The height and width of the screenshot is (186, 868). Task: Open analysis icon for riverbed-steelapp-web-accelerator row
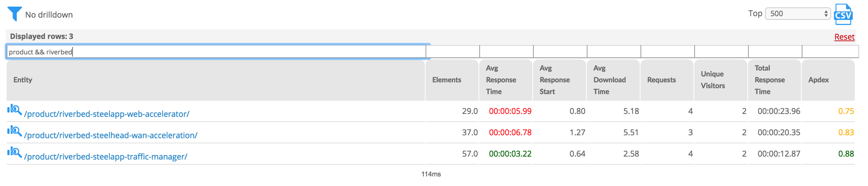click(15, 110)
